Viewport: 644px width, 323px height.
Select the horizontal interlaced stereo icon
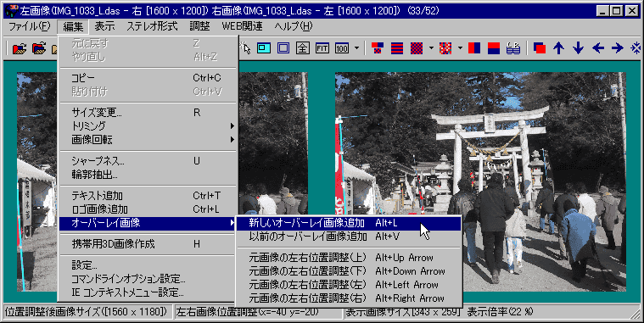coord(397,48)
